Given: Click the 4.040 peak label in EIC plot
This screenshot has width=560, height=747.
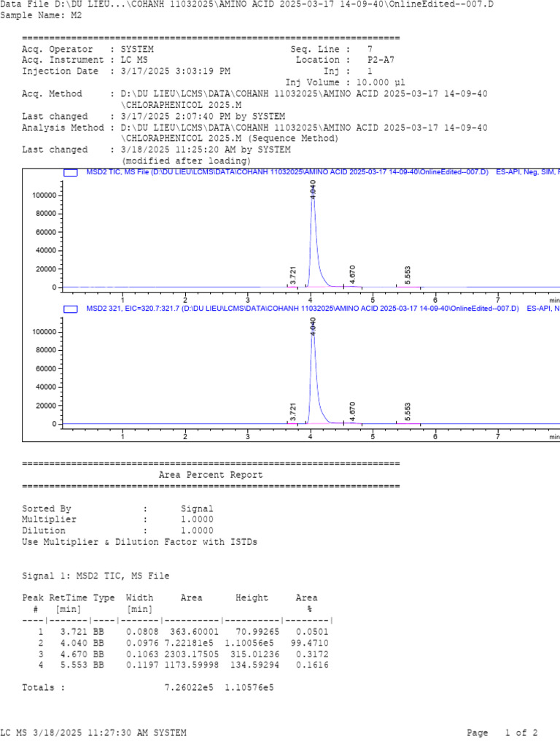Looking at the screenshot, I should (313, 326).
